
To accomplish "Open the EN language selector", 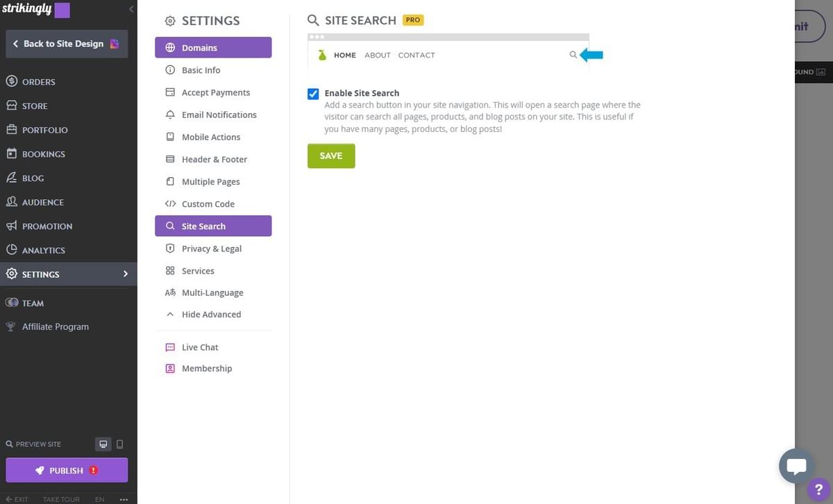I will coord(100,499).
